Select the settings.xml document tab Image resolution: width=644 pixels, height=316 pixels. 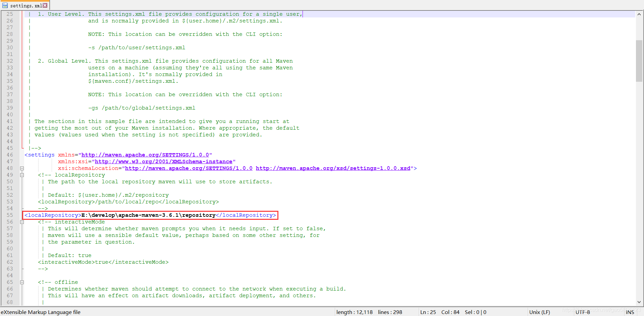tap(25, 5)
